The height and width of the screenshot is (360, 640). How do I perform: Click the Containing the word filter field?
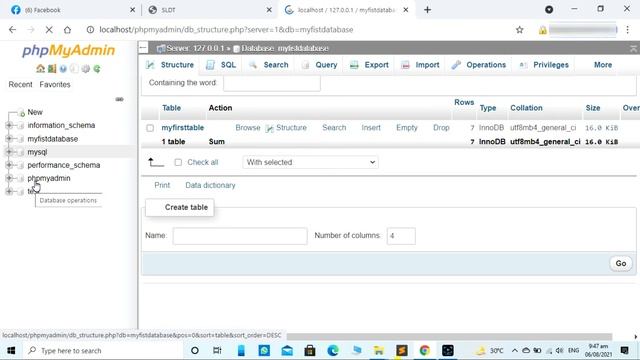[272, 83]
